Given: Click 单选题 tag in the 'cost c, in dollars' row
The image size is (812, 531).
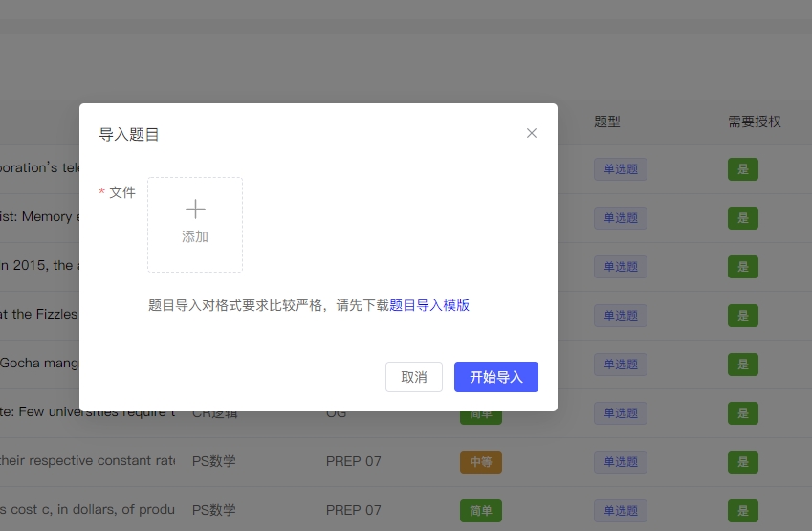Looking at the screenshot, I should click(620, 511).
